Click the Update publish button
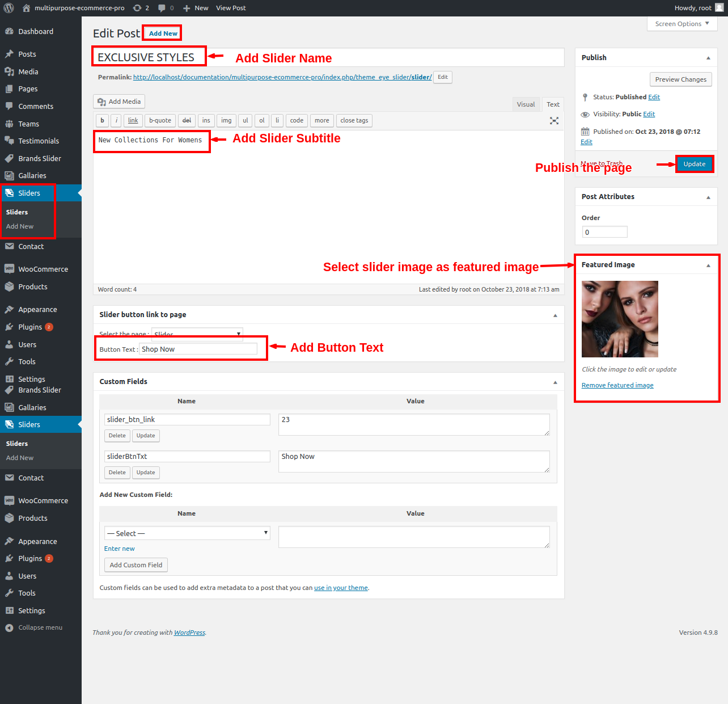 click(694, 164)
